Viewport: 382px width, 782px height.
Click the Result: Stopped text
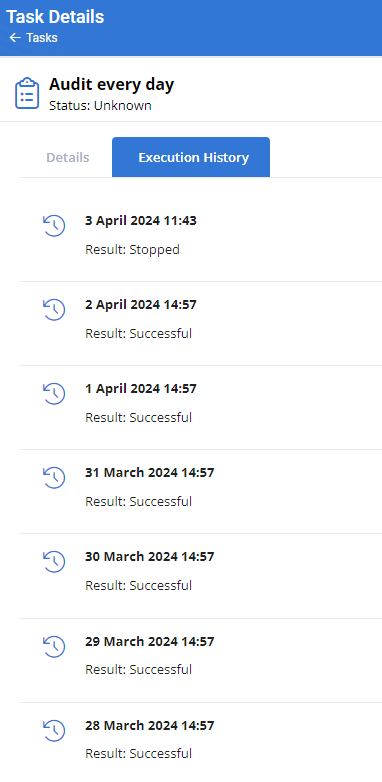coord(132,250)
